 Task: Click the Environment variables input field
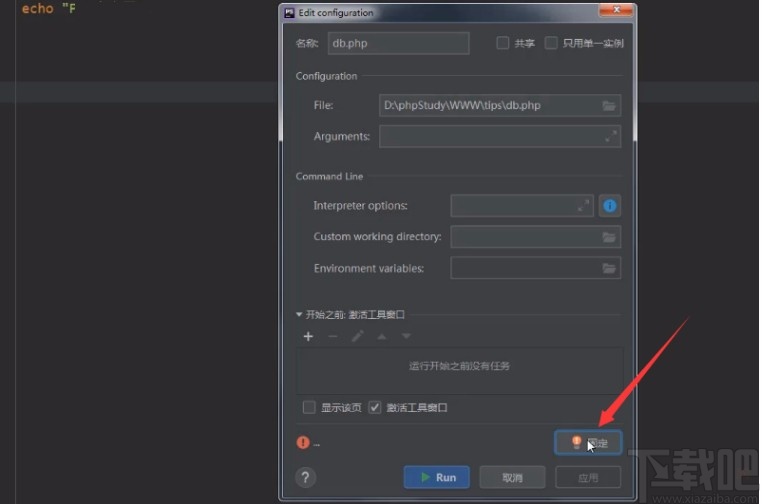point(536,268)
